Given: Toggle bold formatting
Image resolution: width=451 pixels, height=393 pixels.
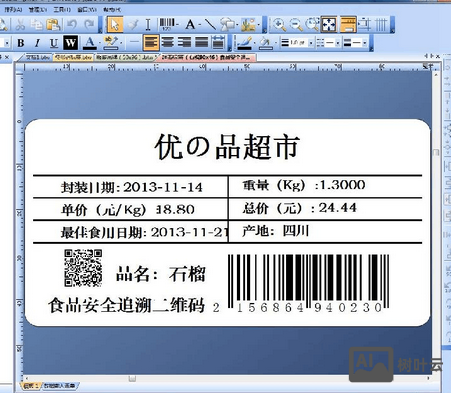Looking at the screenshot, I should pyautogui.click(x=21, y=43).
